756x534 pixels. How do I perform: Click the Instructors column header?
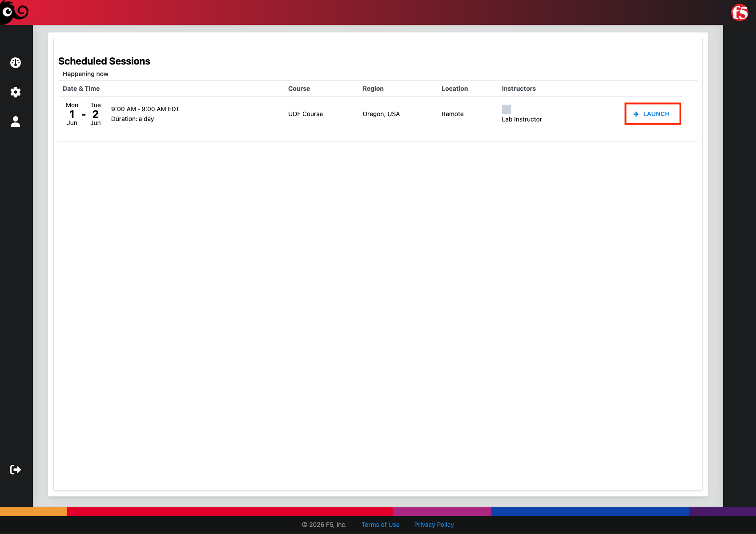pyautogui.click(x=519, y=89)
